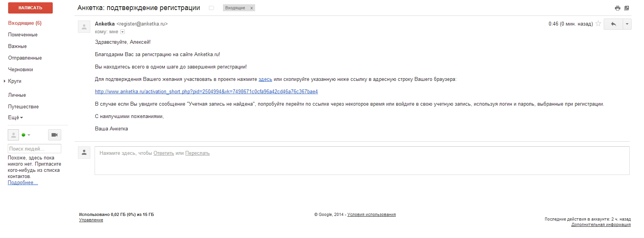Open Входящие (6) folder
Viewport: 644px width, 238px height.
click(x=25, y=23)
